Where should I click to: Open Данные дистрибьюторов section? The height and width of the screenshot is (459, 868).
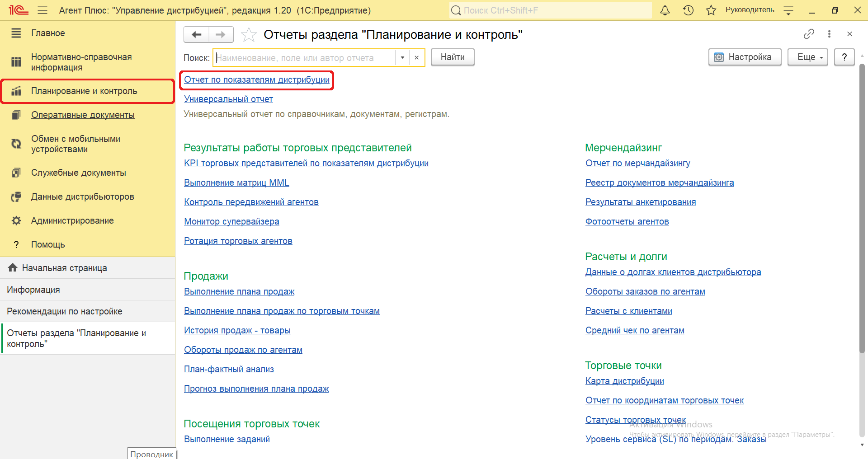click(x=88, y=197)
